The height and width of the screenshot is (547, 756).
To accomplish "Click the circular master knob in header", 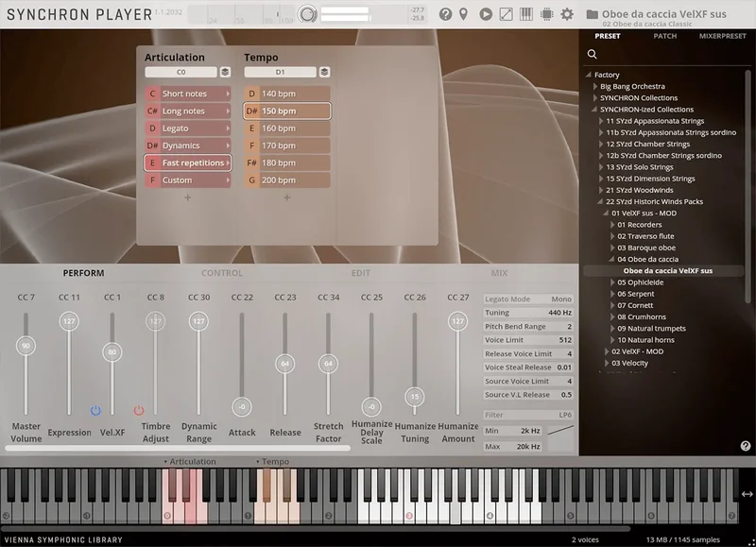I will pyautogui.click(x=307, y=14).
